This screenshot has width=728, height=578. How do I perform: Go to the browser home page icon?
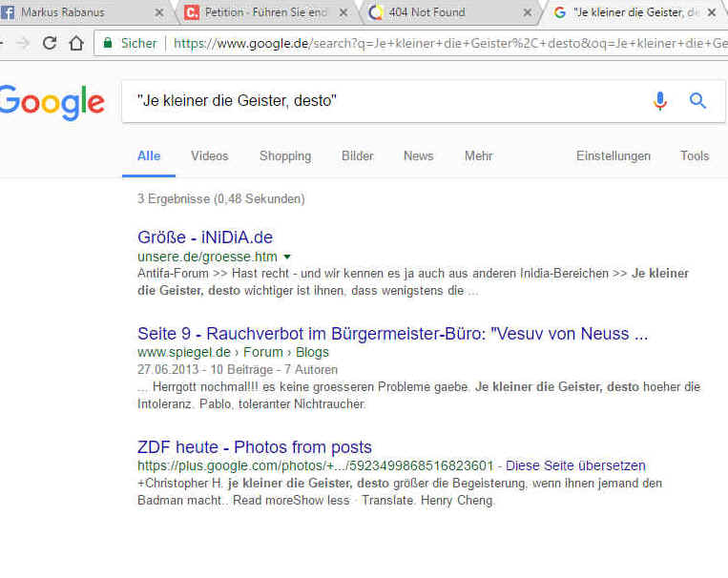[76, 43]
